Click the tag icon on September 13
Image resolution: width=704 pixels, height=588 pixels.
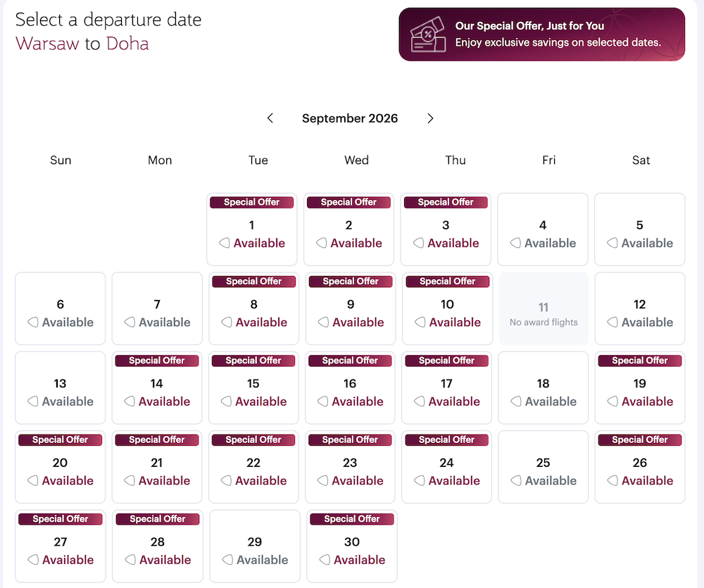33,401
